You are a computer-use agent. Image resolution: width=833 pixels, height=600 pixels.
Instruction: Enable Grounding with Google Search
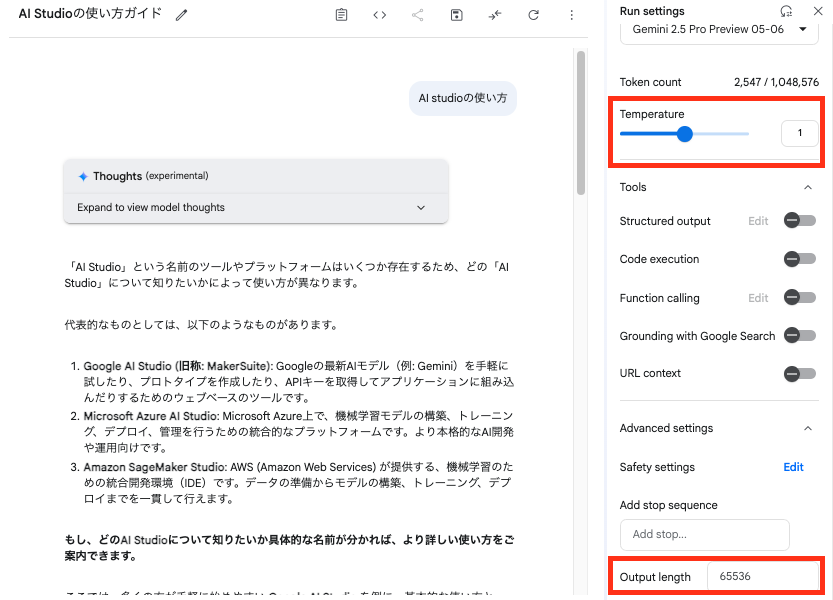[x=800, y=335]
